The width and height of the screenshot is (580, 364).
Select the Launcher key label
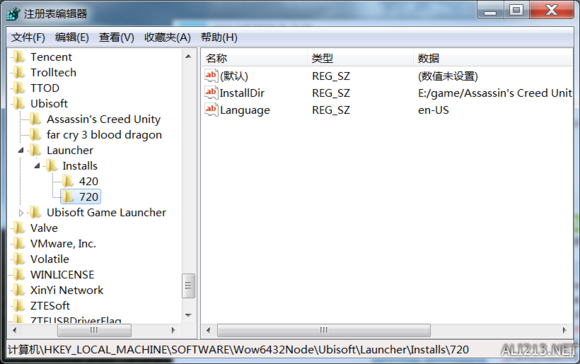(70, 150)
